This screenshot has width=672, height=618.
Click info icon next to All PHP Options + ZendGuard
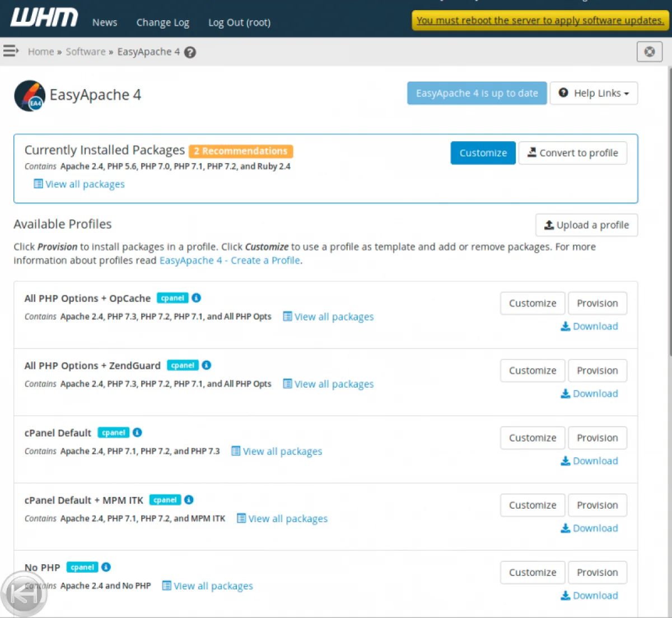pyautogui.click(x=207, y=365)
